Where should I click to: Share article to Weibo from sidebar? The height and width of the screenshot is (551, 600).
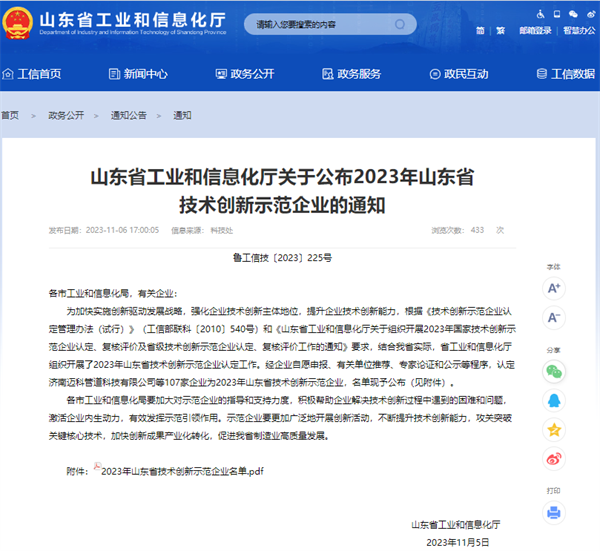pos(553,458)
